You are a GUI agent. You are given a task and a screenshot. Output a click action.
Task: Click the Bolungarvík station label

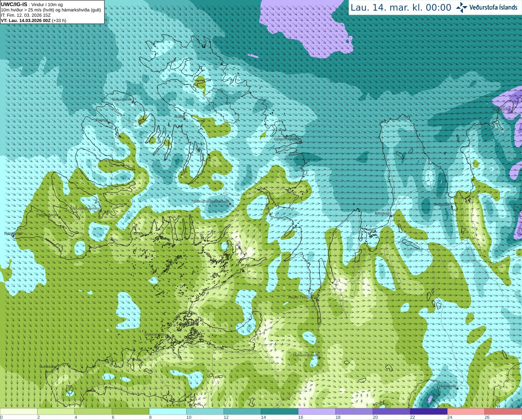[122, 99]
